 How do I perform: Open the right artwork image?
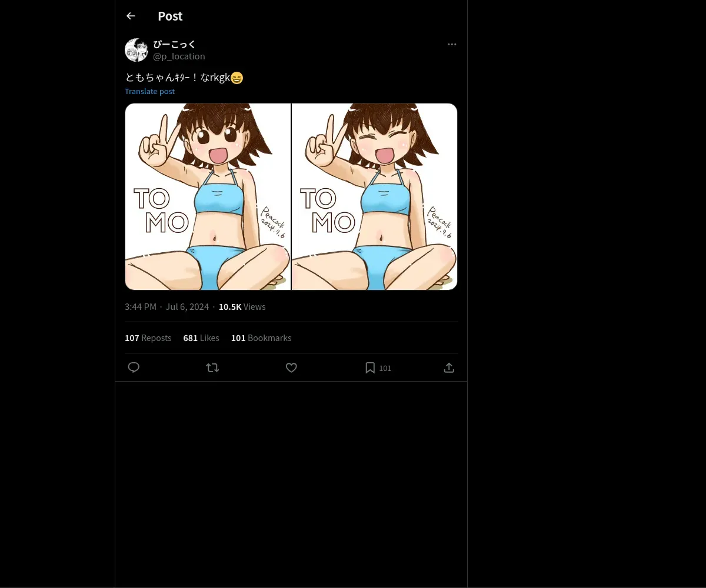pos(375,196)
